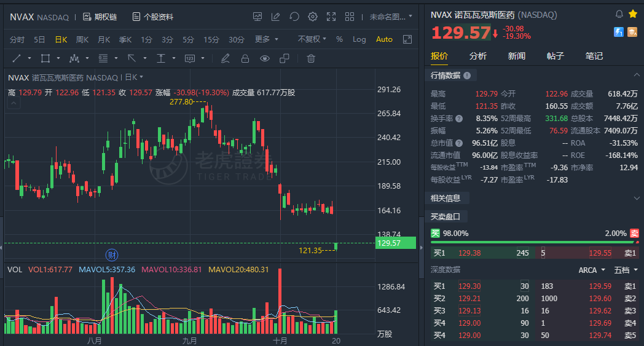Screen dimensions: 644x346
Task: Open the Notes (笔记) tab
Action: [x=594, y=56]
